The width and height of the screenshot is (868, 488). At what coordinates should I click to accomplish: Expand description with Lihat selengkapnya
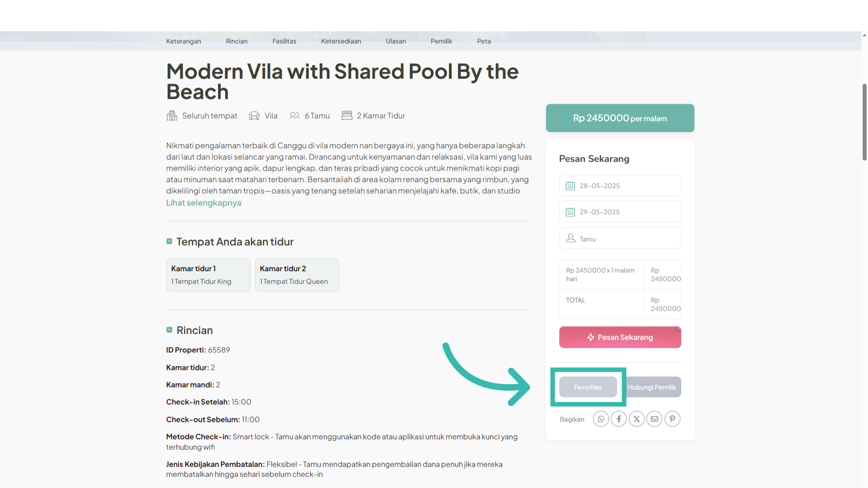[x=203, y=203]
